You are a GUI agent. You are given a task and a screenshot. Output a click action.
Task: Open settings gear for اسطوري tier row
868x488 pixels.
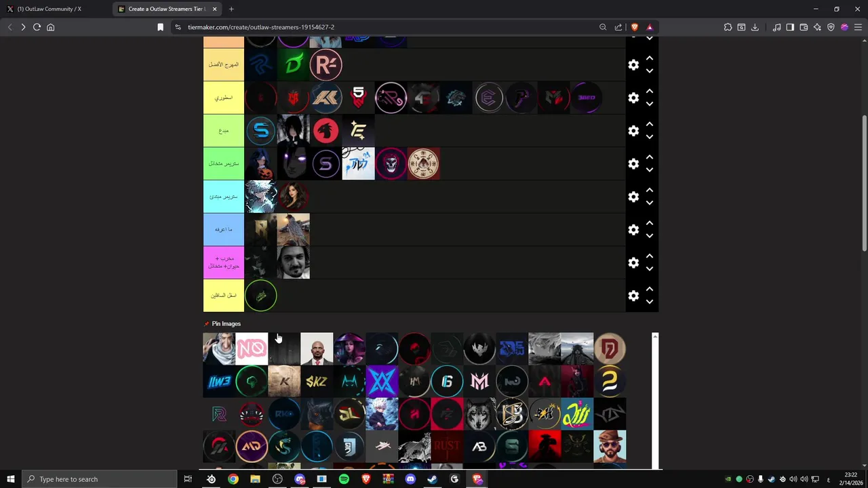coord(633,98)
